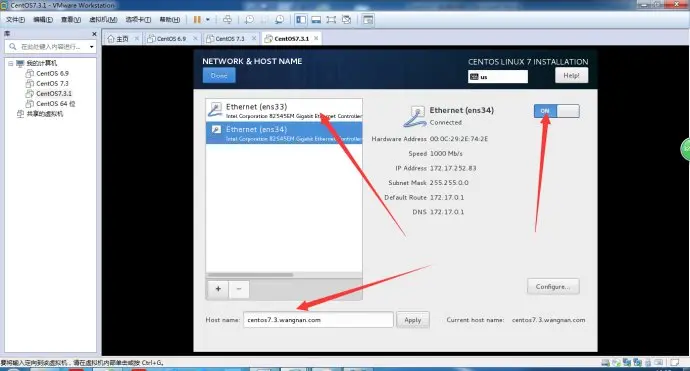Click the first network adapter status icon

click(627, 363)
